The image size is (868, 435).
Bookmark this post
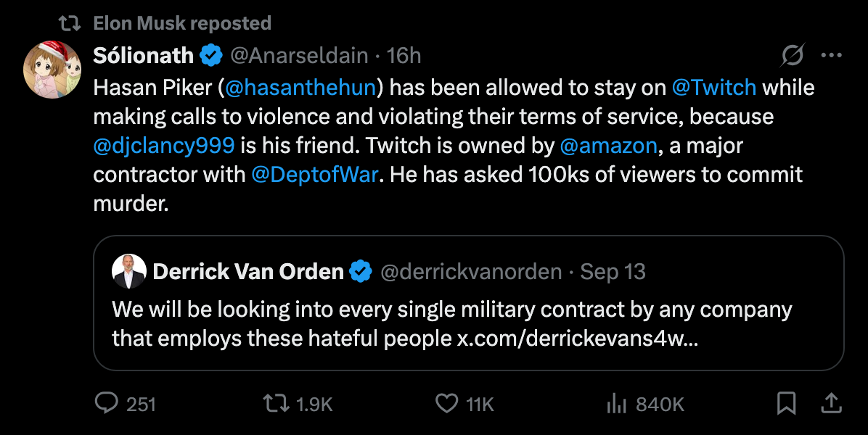[786, 403]
